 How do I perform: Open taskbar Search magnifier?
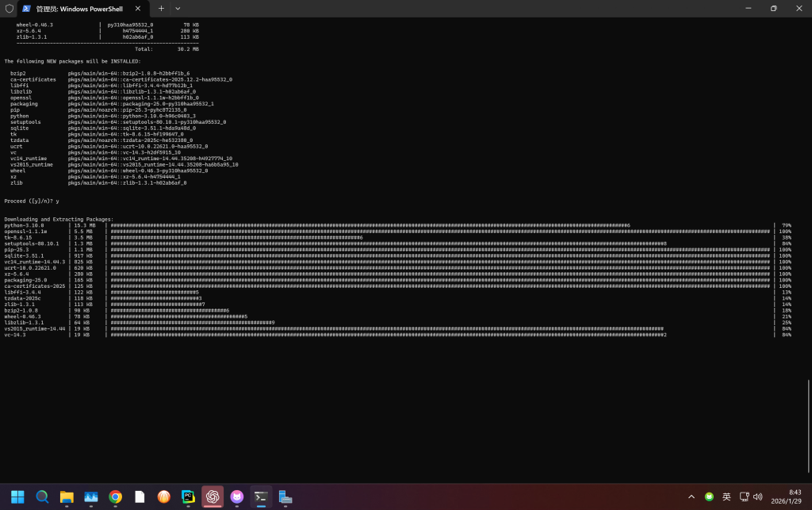pos(42,497)
